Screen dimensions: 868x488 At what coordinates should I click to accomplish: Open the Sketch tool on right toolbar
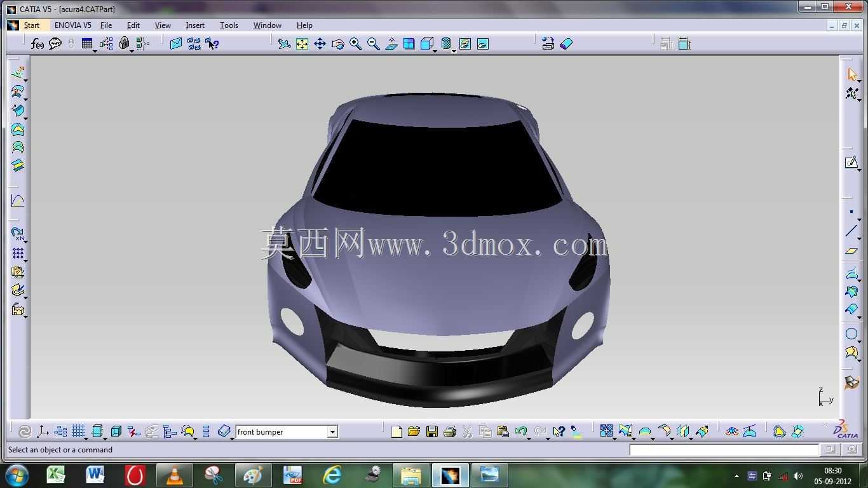coord(851,163)
